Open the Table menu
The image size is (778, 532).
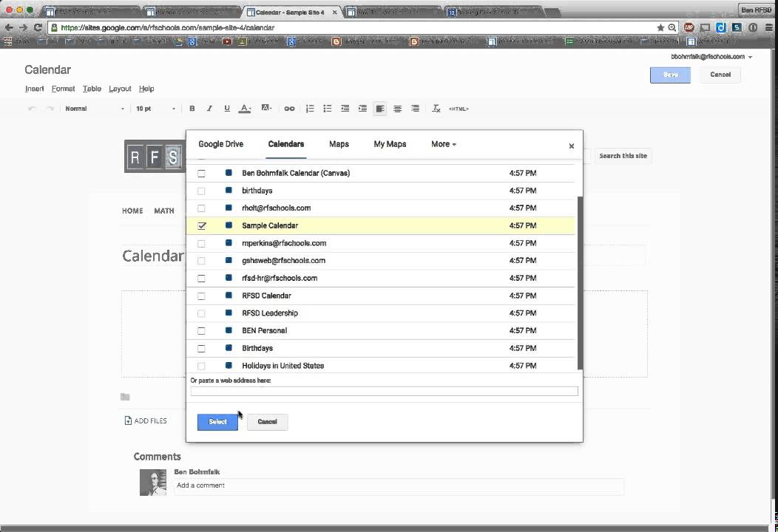92,89
